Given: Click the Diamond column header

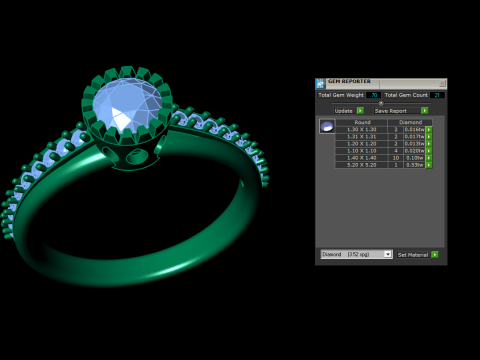Looking at the screenshot, I should click(410, 122).
